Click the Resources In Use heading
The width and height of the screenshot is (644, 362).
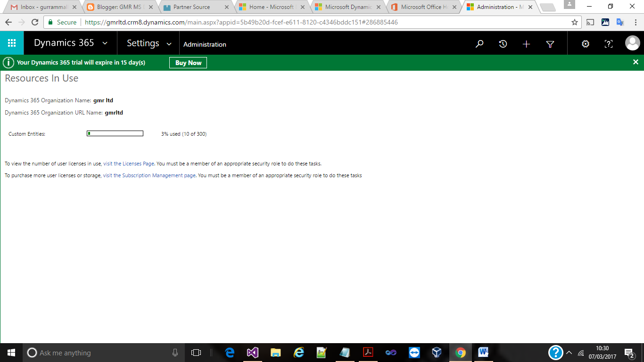pyautogui.click(x=41, y=78)
